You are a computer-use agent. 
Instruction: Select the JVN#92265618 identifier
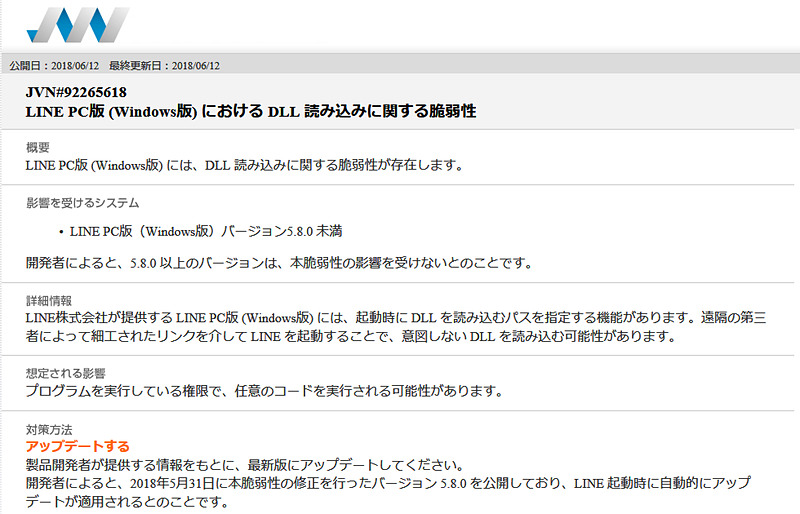pyautogui.click(x=76, y=92)
